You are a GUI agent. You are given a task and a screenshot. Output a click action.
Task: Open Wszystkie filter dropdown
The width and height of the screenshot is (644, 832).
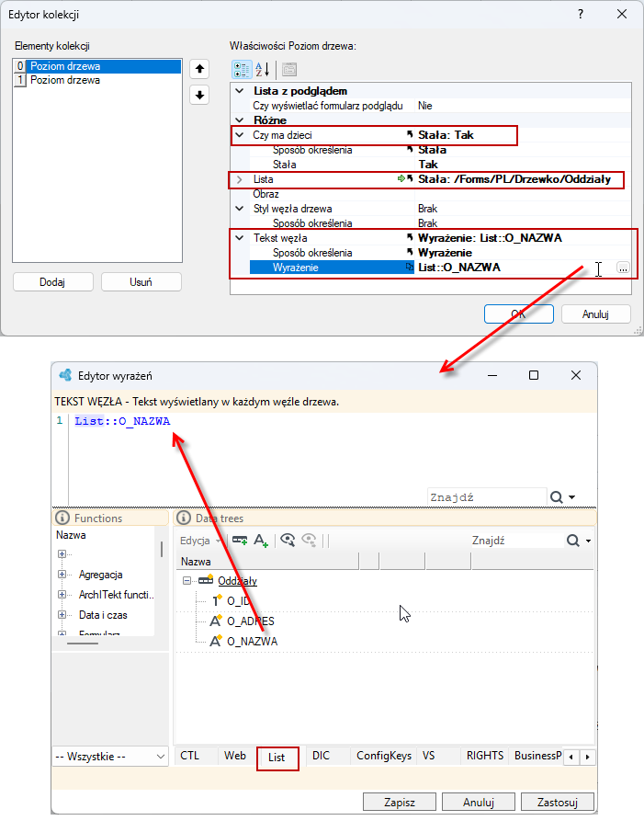click(110, 756)
